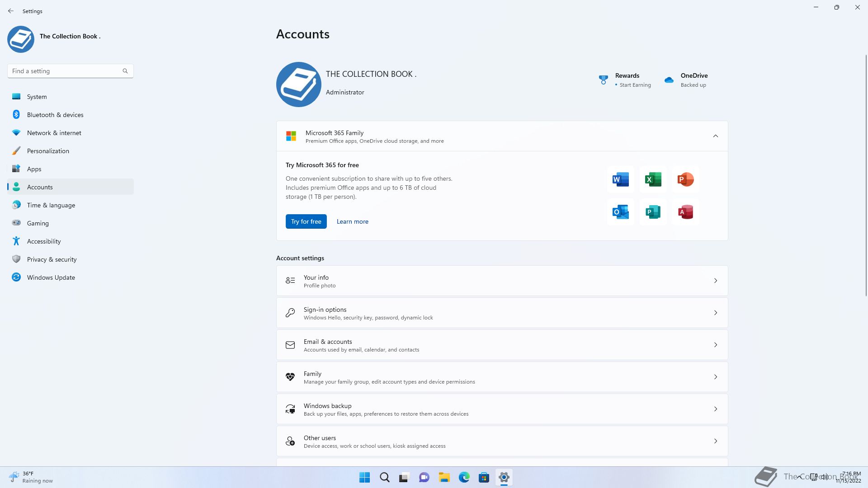Click the Try Microsoft 365 for free heading

click(x=322, y=165)
